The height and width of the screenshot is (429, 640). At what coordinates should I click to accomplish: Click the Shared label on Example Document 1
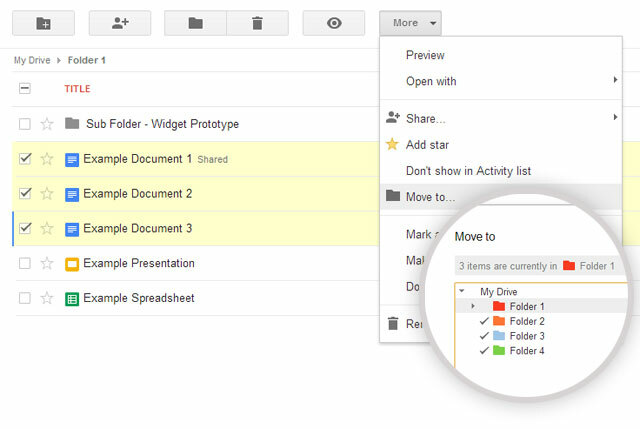click(x=213, y=160)
